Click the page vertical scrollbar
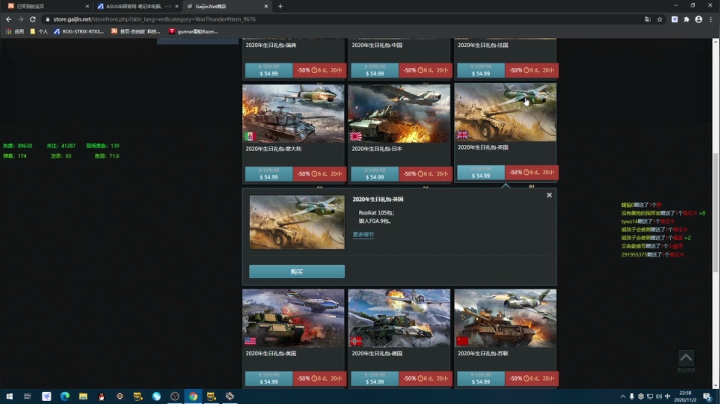 715,211
